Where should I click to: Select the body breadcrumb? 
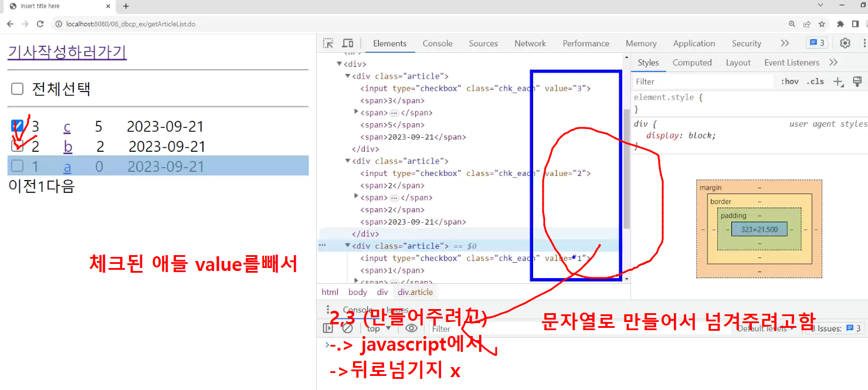point(357,292)
